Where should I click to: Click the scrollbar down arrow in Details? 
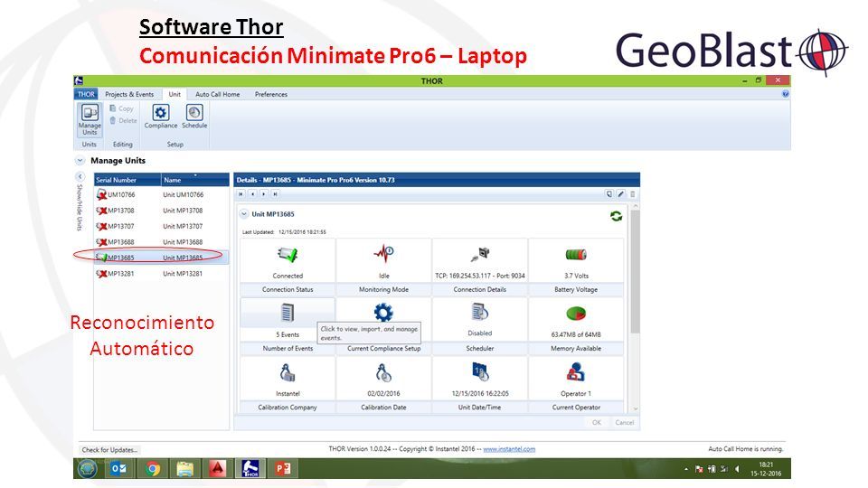(636, 408)
